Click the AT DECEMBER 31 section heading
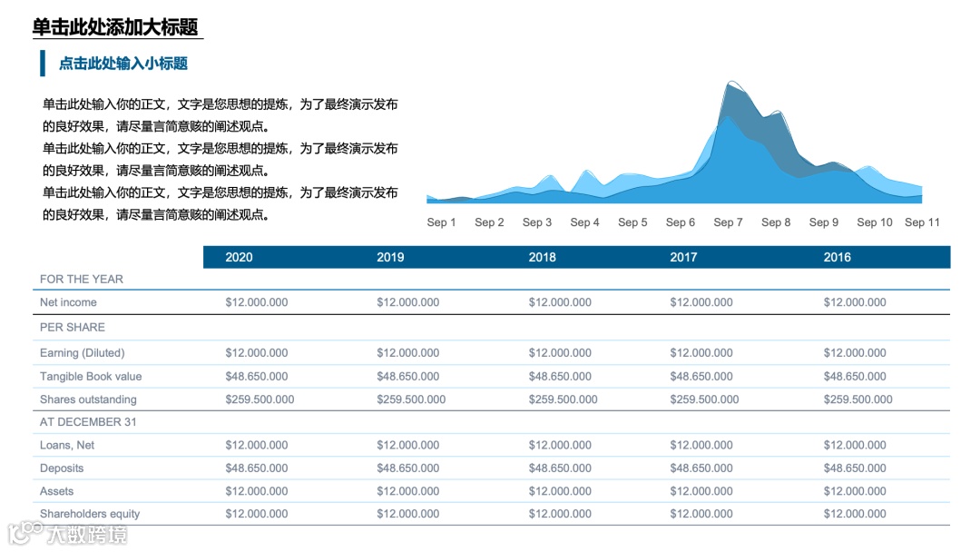This screenshot has height=552, width=980. [x=88, y=422]
